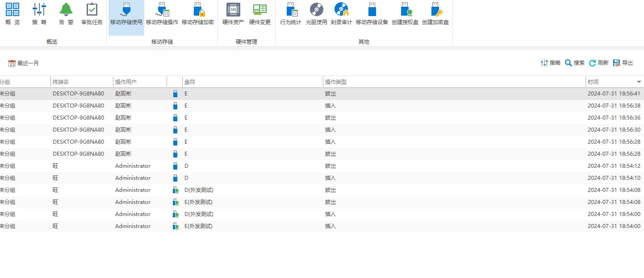
Task: Open 硬件变更 hardware changes
Action: (260, 14)
